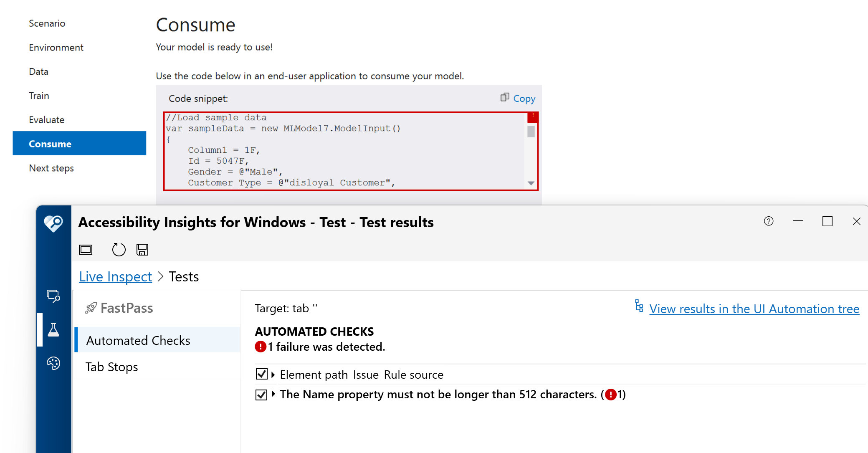Screen dimensions: 868x453
Task: Save the test results with the save icon
Action: 142,249
